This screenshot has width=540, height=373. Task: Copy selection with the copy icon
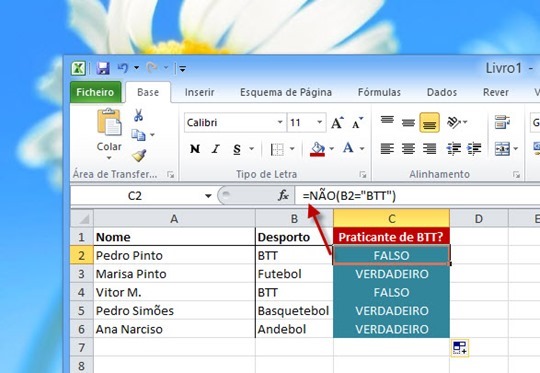point(138,135)
